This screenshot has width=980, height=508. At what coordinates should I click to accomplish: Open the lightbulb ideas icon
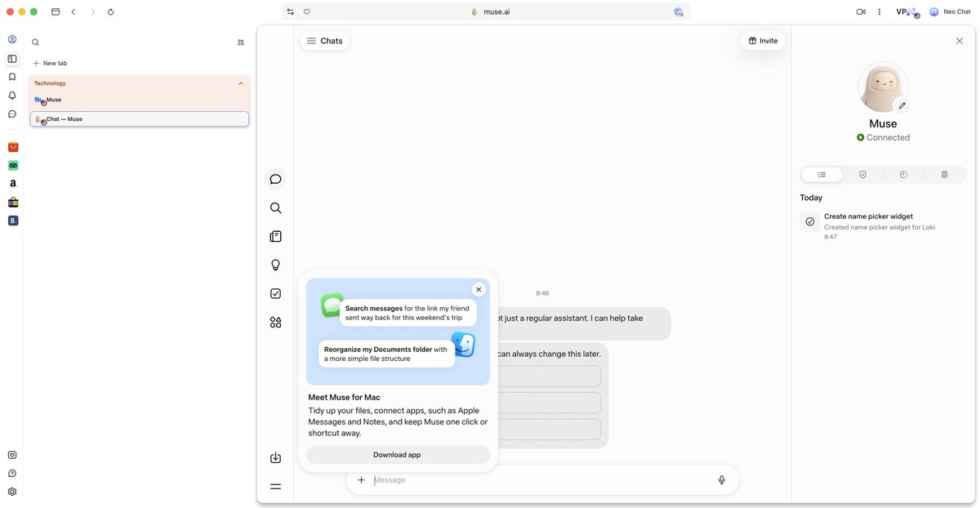[275, 265]
